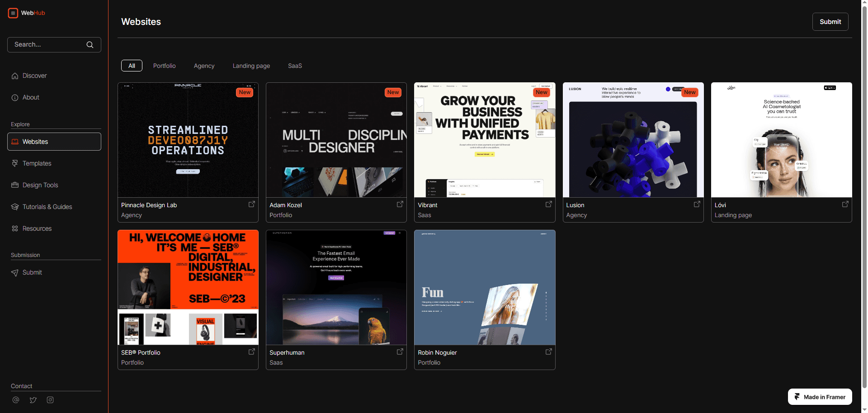The width and height of the screenshot is (868, 413).
Task: Open the Adam Kozel multidisciplinary designer thumbnail
Action: tap(336, 140)
